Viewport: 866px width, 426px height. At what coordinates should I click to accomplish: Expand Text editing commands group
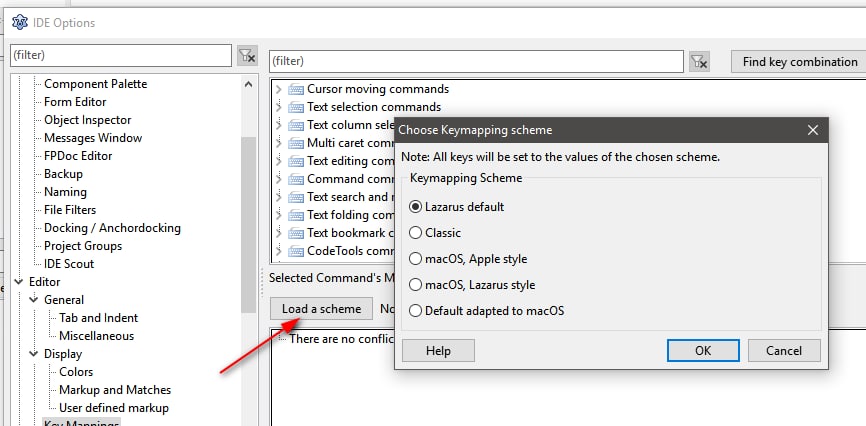279,161
